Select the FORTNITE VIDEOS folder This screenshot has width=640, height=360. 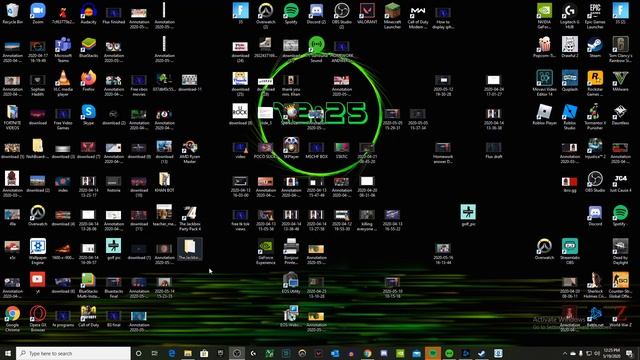coord(12,117)
